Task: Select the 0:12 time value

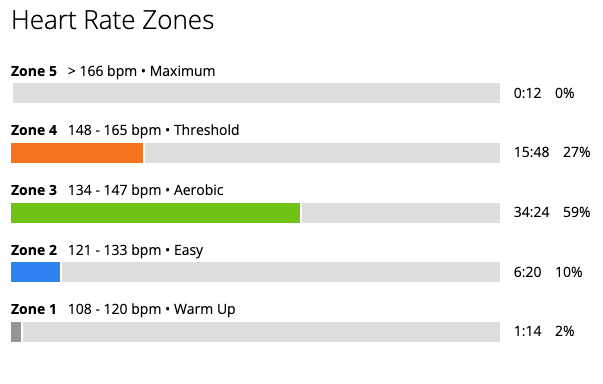Action: click(x=527, y=93)
